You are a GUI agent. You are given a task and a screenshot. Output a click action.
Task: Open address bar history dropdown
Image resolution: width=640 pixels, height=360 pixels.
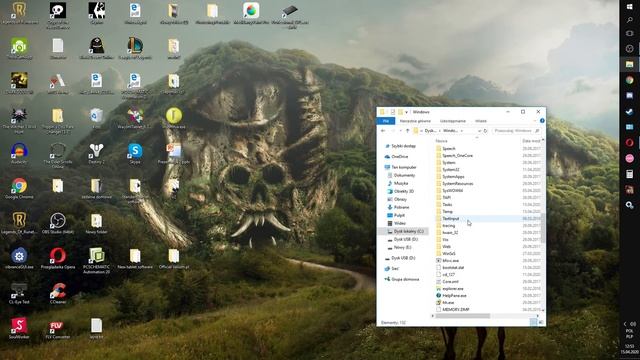(x=479, y=131)
